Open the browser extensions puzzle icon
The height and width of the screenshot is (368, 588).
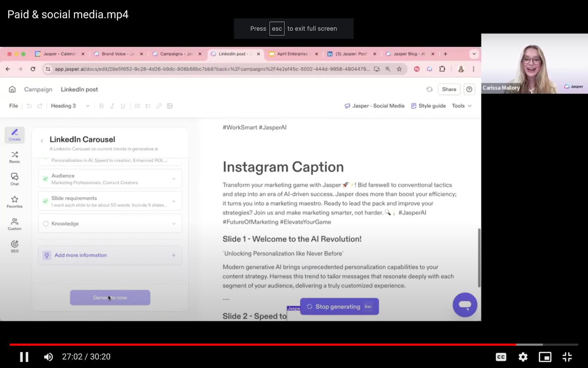[442, 69]
